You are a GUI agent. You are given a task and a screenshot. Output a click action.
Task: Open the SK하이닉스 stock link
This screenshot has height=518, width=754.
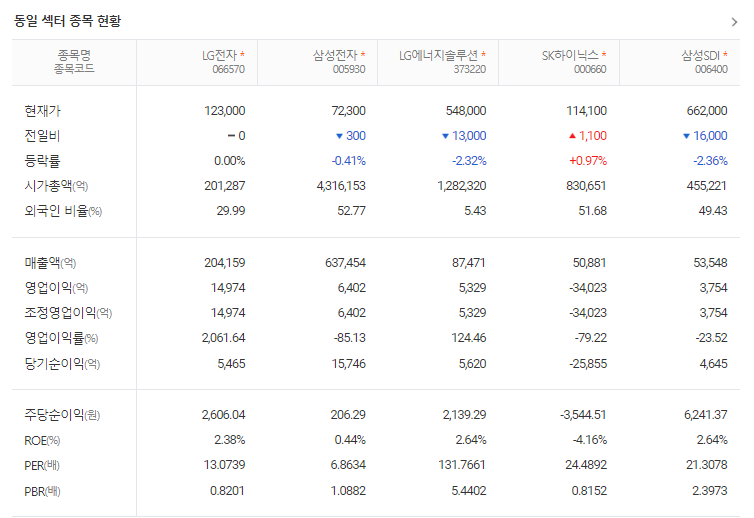pos(570,55)
